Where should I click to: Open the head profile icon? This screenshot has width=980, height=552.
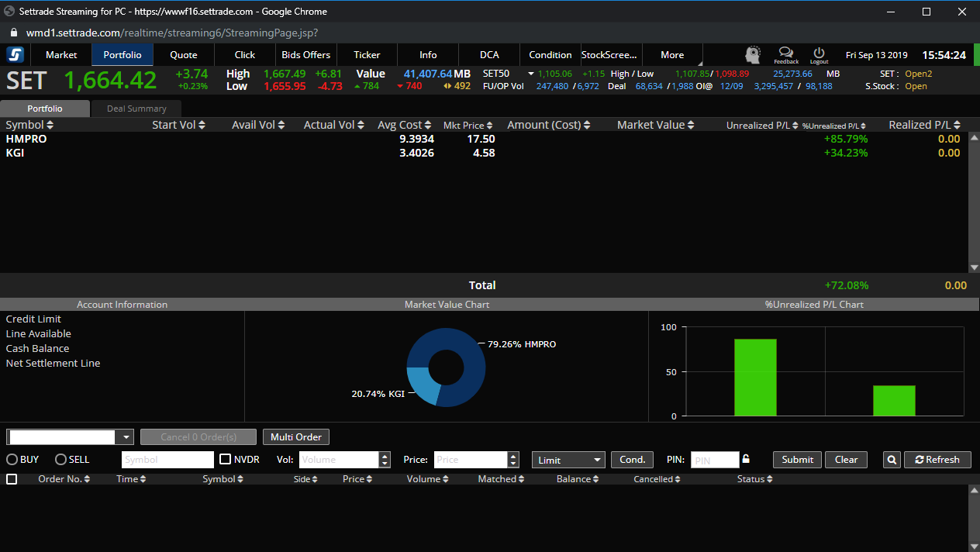coord(753,54)
